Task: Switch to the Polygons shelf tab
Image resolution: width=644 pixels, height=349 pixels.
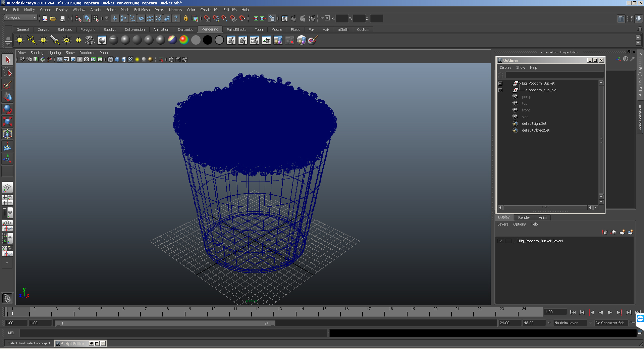Action: click(x=88, y=30)
